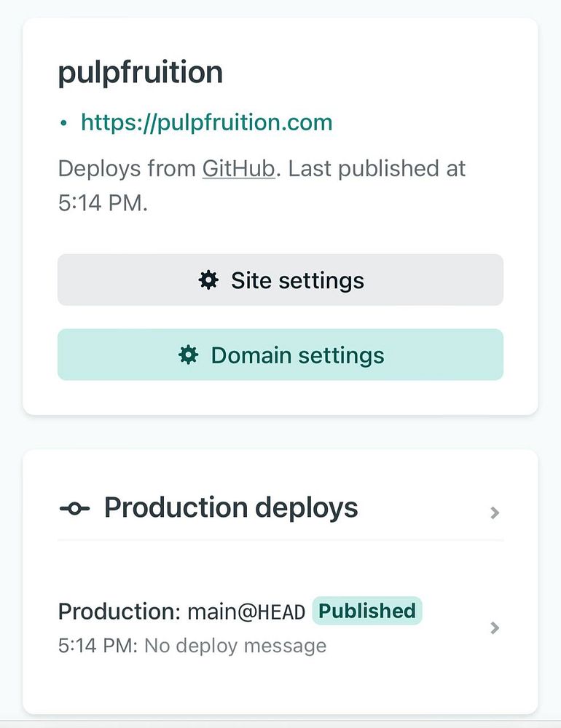Click the gear icon in Site settings
This screenshot has height=728, width=561.
coord(208,280)
